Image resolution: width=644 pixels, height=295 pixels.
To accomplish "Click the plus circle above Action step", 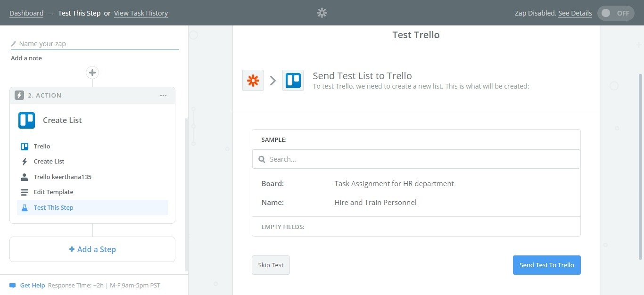I will [92, 73].
